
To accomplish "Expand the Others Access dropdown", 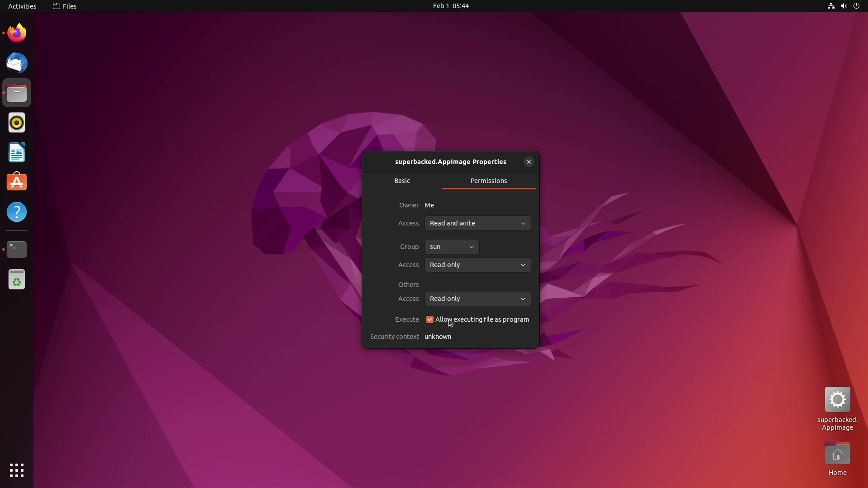I will click(477, 299).
